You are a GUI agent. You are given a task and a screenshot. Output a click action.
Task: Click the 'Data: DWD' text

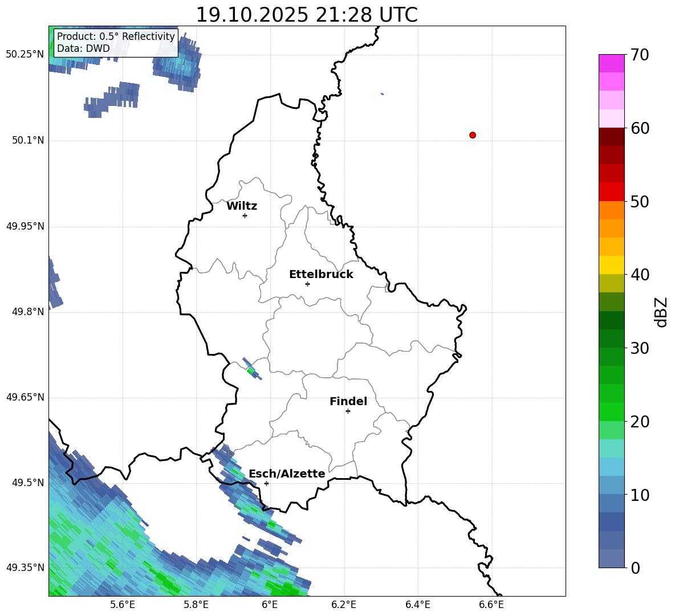[83, 48]
